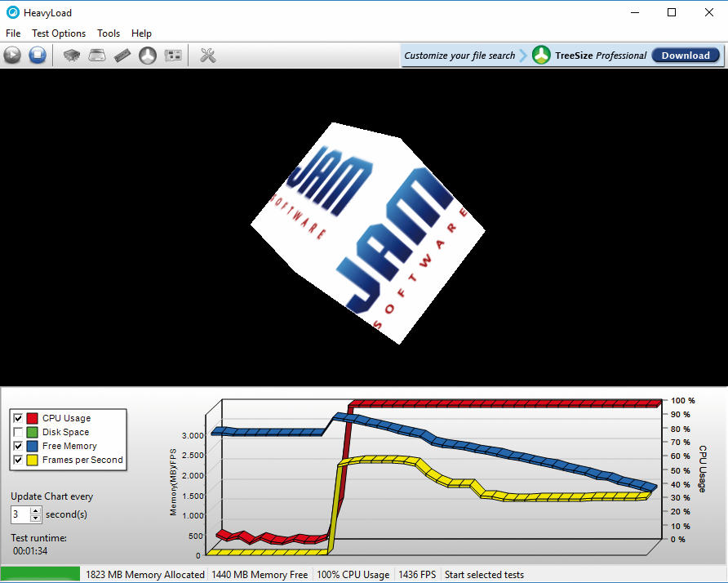Click the 'Update Chart every' label
This screenshot has width=728, height=583.
pos(52,496)
